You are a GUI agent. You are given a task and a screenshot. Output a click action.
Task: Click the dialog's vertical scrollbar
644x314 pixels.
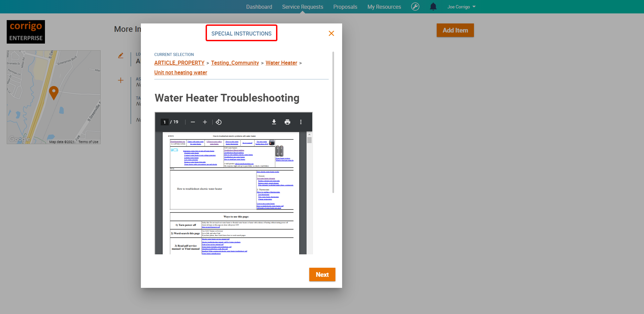point(333,122)
